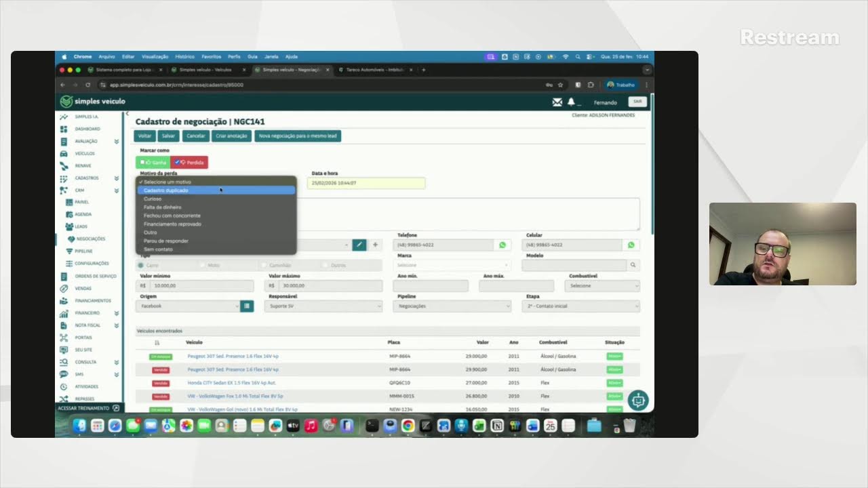
Task: Open the envelope messages icon in header
Action: click(x=557, y=102)
